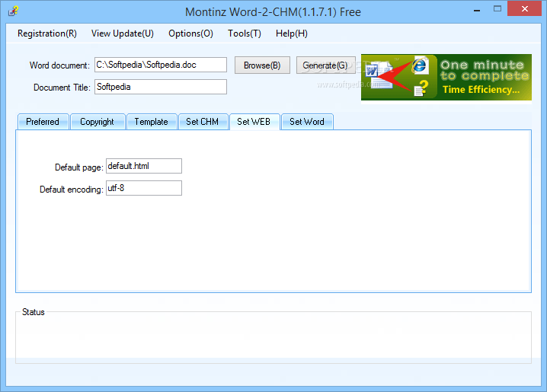The width and height of the screenshot is (547, 392).
Task: Click the Default page label
Action: click(x=79, y=167)
